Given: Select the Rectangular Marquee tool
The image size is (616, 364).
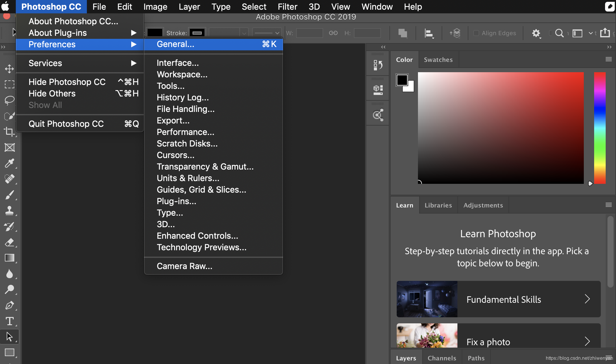Looking at the screenshot, I should [9, 85].
